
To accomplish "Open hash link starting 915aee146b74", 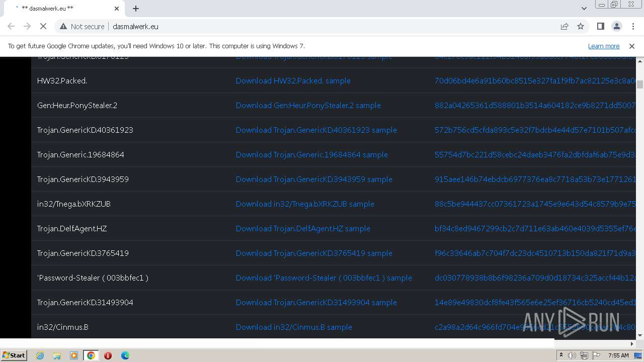I will (535, 179).
